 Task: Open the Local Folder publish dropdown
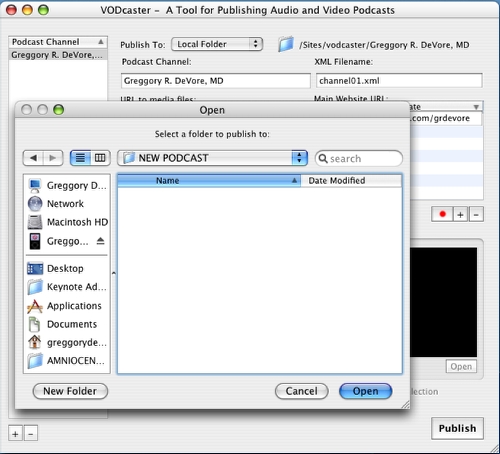(x=217, y=44)
